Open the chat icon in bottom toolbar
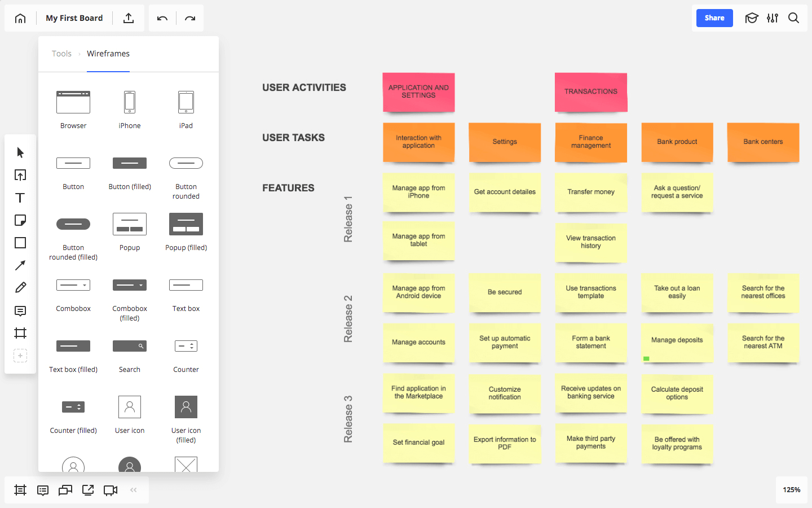This screenshot has width=812, height=508. pyautogui.click(x=65, y=490)
